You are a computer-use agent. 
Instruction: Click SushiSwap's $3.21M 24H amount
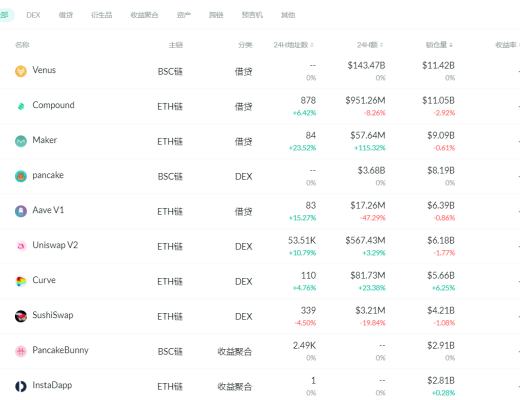coord(370,310)
